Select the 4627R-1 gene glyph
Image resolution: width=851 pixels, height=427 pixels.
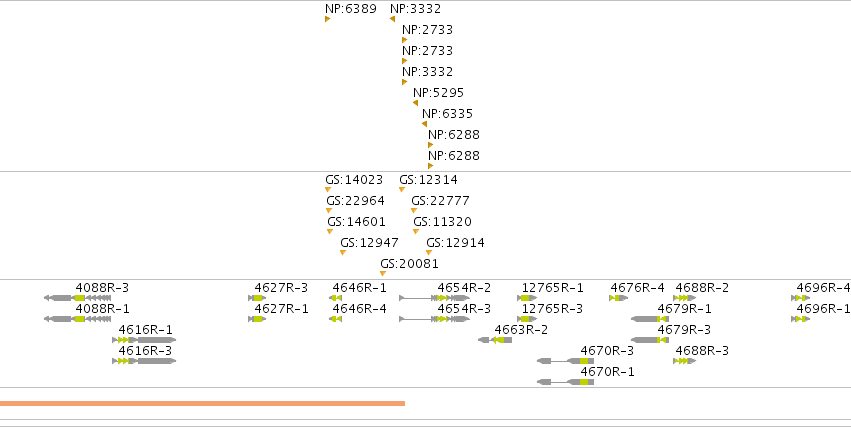coord(257,319)
